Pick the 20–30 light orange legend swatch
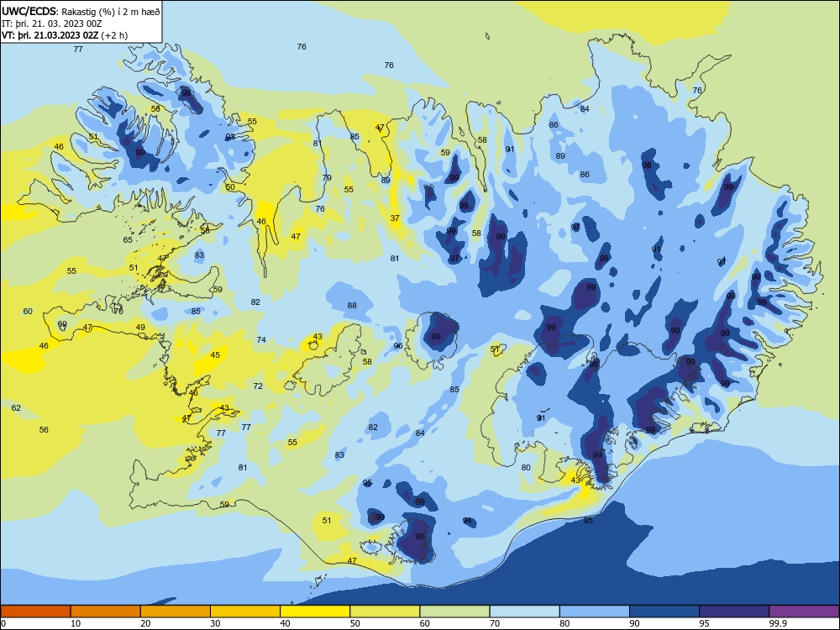The height and width of the screenshot is (630, 840). [176, 612]
